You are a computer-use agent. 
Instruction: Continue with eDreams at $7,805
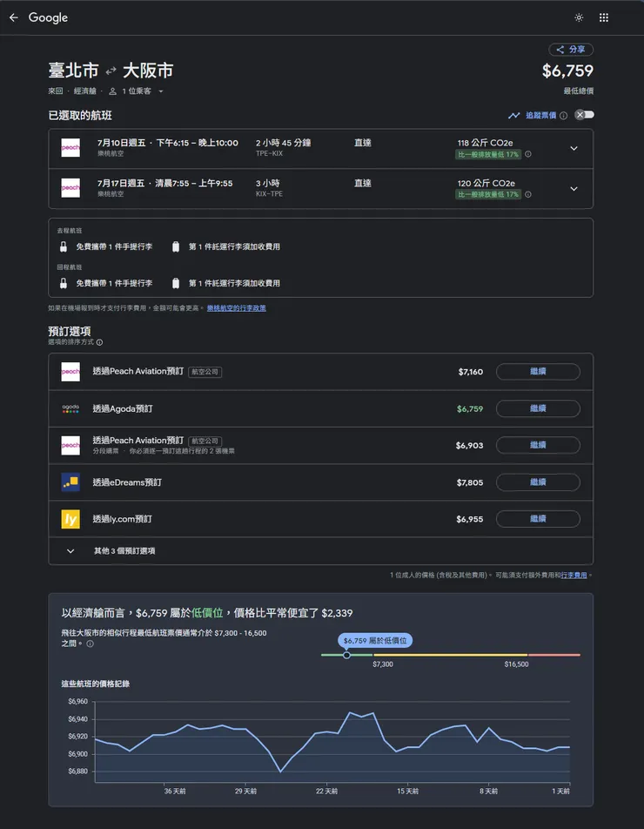pyautogui.click(x=538, y=482)
